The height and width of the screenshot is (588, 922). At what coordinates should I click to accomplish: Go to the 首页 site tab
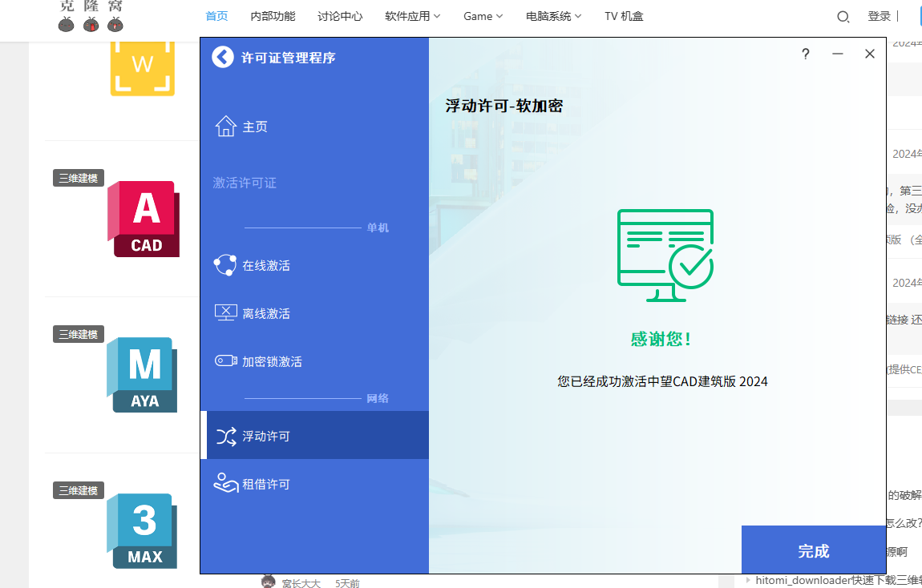(216, 17)
